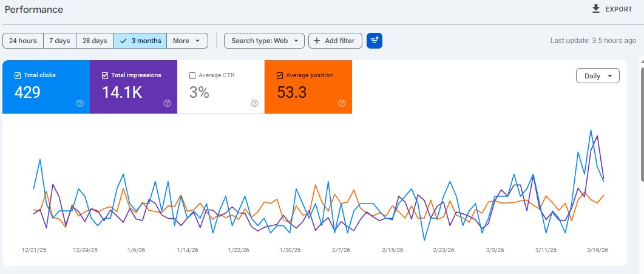
Task: Click the 1/6/26 date label on chart axis
Action: [137, 250]
